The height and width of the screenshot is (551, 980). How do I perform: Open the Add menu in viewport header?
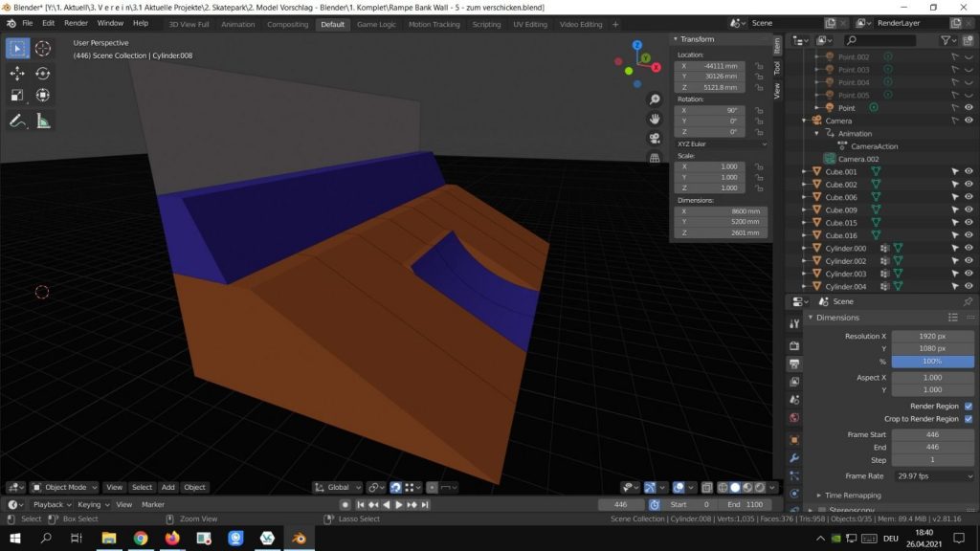tap(167, 487)
